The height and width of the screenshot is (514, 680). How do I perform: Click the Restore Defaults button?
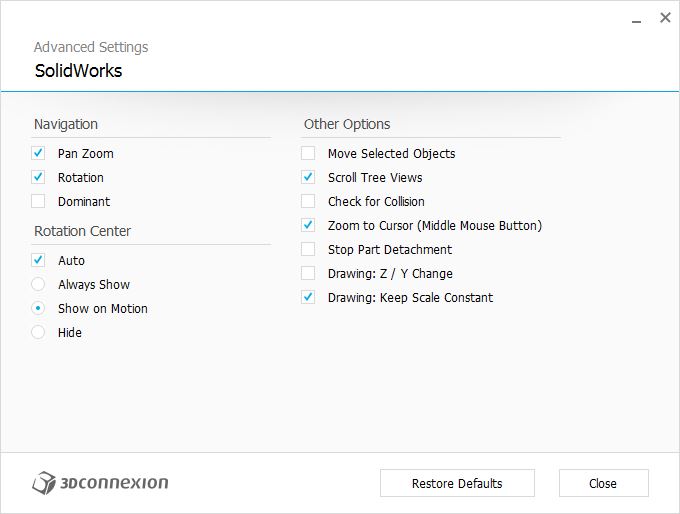457,483
